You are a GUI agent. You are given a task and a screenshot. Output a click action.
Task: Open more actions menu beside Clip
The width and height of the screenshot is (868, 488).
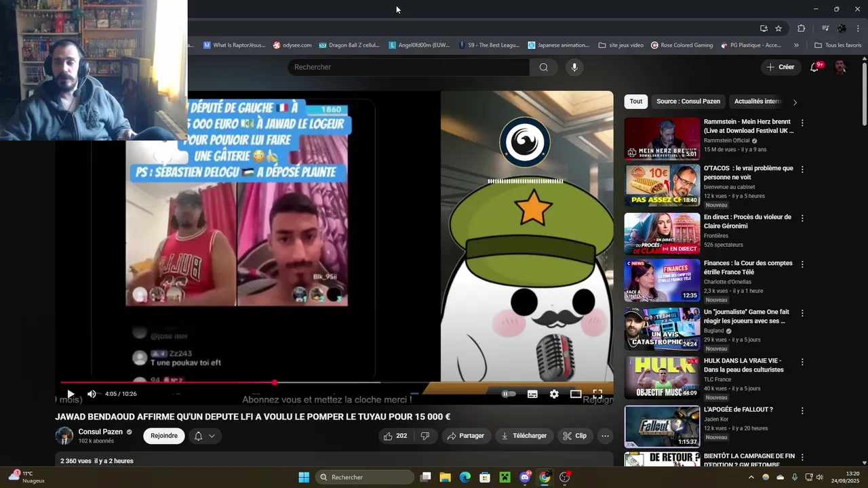point(606,436)
